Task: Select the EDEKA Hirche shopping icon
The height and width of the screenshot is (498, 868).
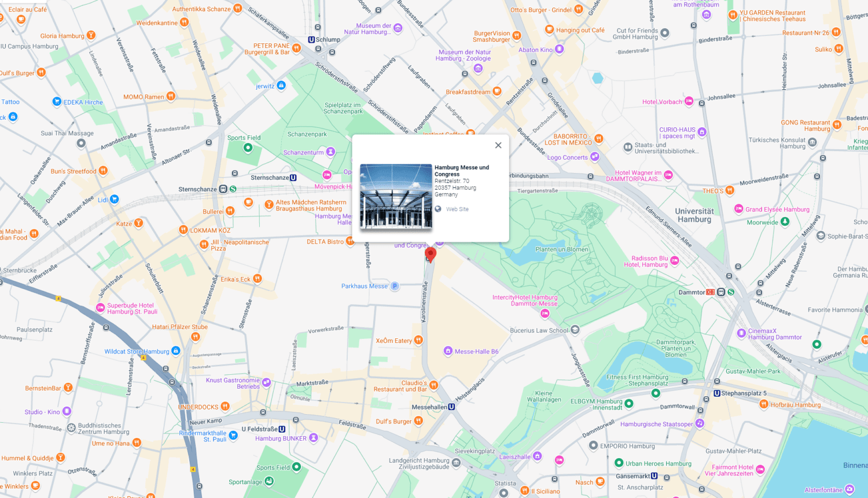Action: (x=57, y=102)
